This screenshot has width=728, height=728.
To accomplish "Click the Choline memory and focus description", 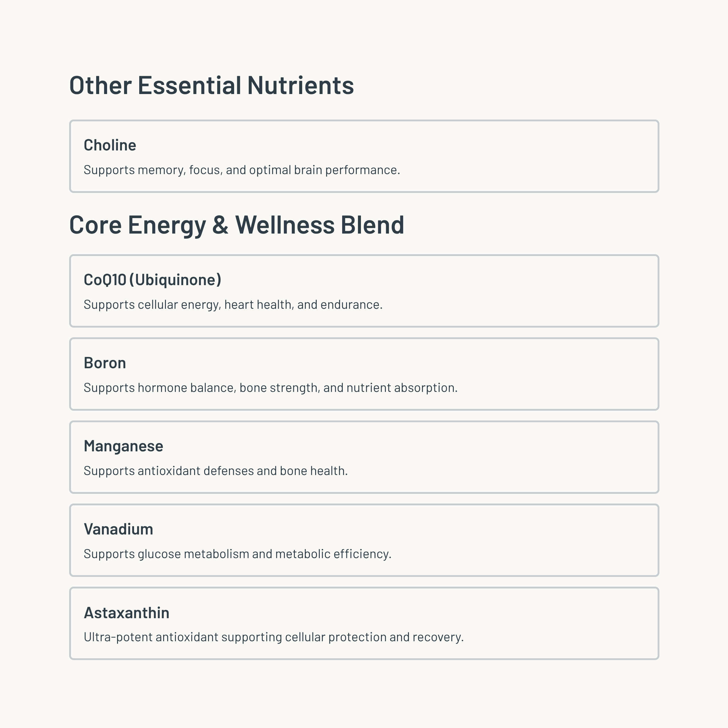I will point(241,170).
